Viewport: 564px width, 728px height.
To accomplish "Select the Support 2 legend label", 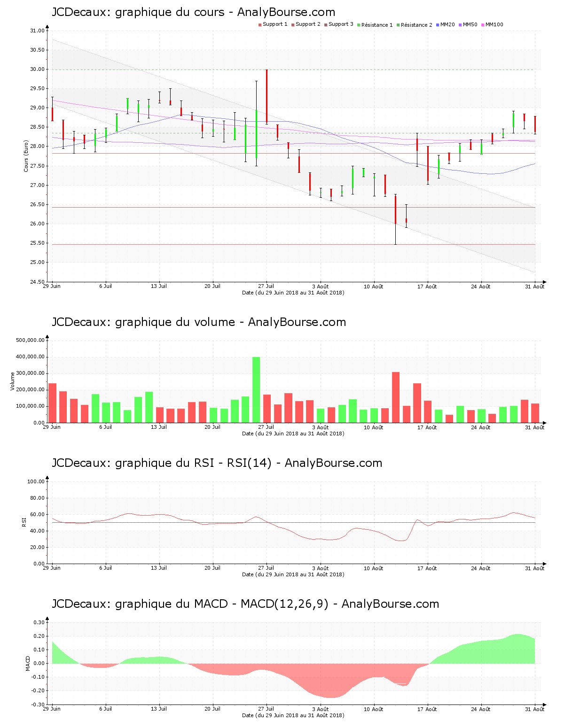I will 308,24.
